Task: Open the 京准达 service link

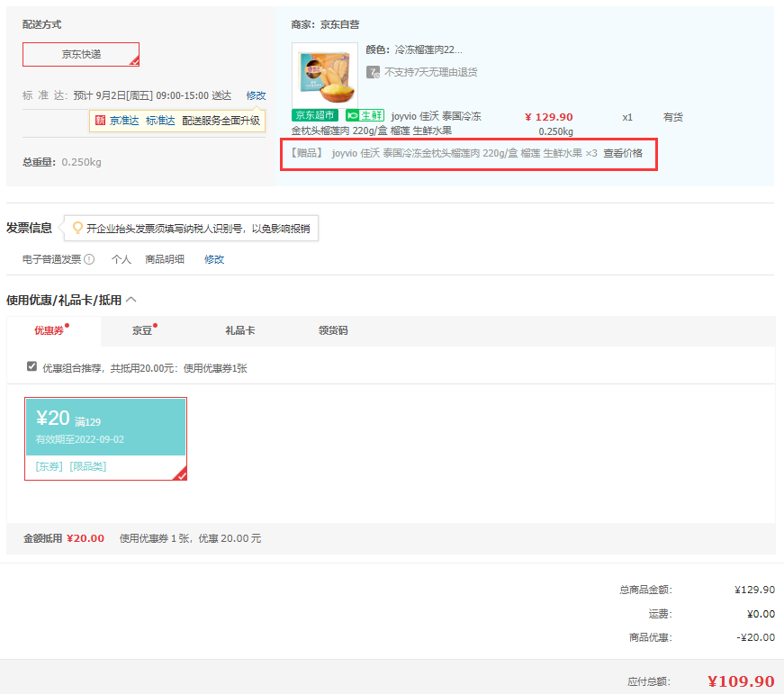Action: [124, 121]
